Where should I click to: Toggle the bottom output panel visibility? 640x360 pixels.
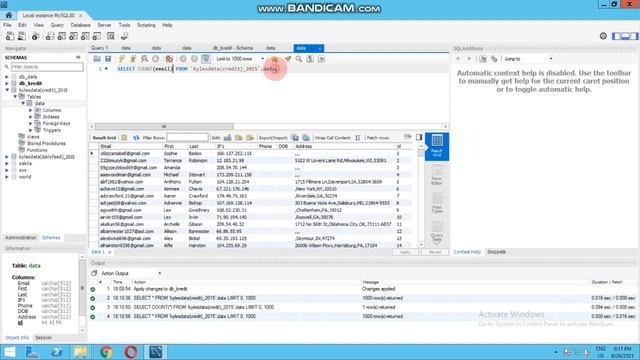(x=625, y=36)
